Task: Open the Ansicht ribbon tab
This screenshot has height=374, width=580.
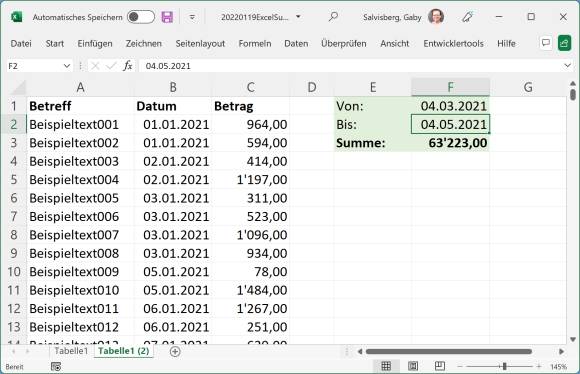Action: coord(395,44)
